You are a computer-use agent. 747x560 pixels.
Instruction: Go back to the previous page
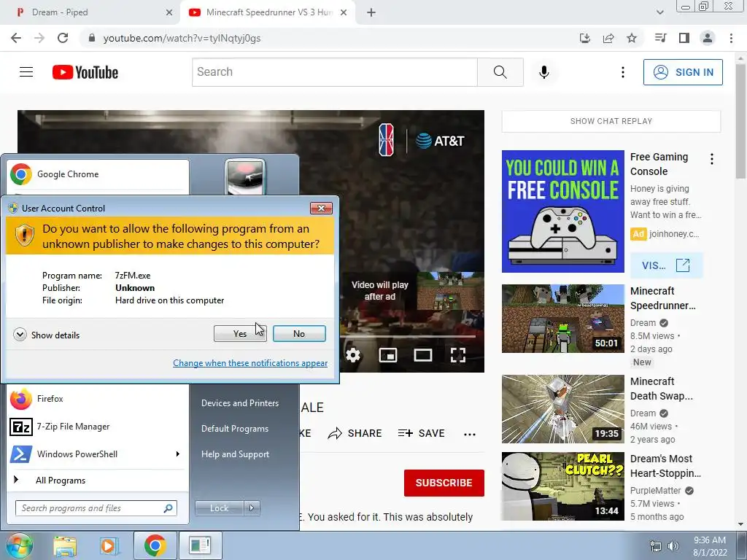[x=16, y=38]
